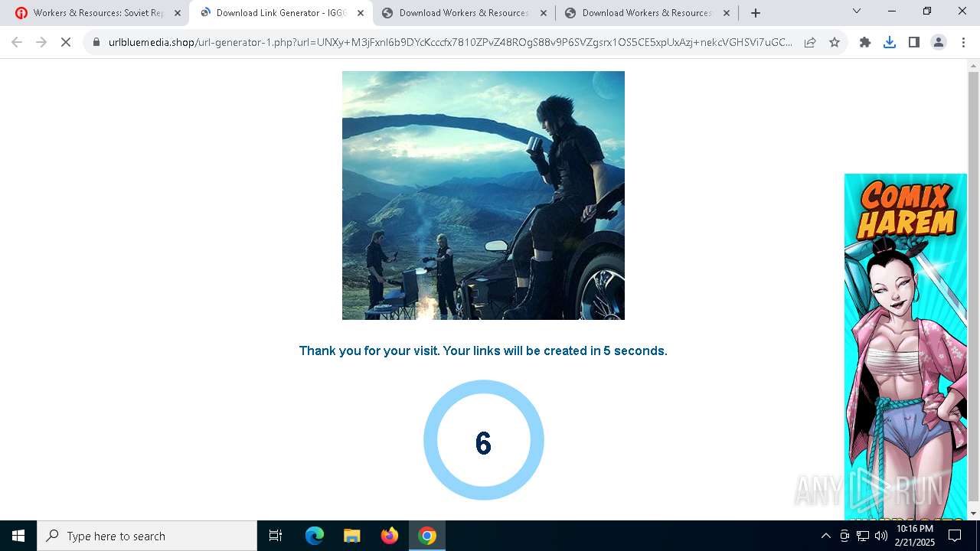Click the page scrollbar up arrow
Image resolution: width=980 pixels, height=551 pixels.
point(973,66)
